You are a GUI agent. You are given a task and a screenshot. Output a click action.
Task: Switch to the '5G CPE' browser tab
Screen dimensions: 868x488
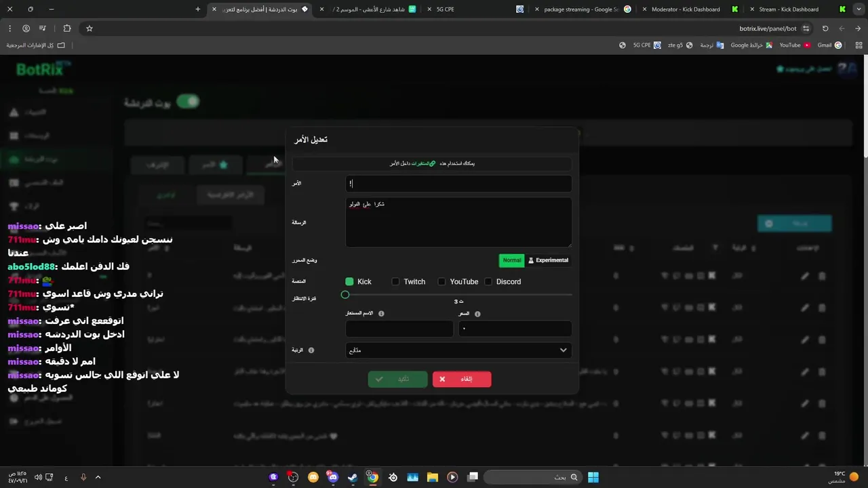click(475, 9)
